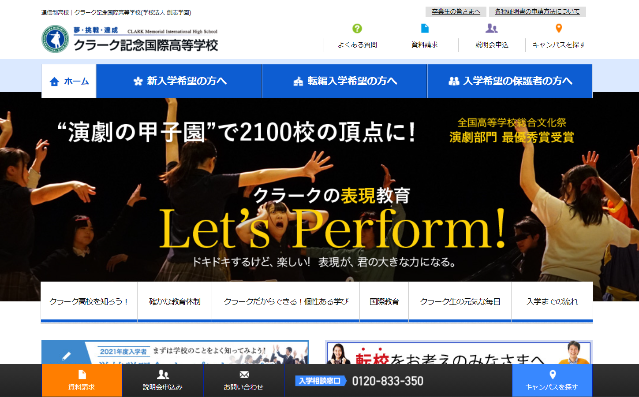Open 新入学希望の方へ menu
639x397 pixels.
pos(179,81)
